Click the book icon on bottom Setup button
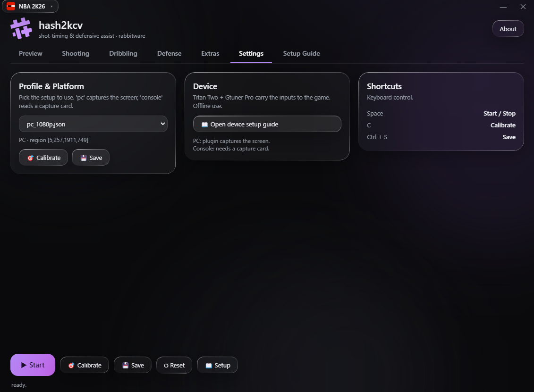Image resolution: width=534 pixels, height=392 pixels. click(209, 366)
